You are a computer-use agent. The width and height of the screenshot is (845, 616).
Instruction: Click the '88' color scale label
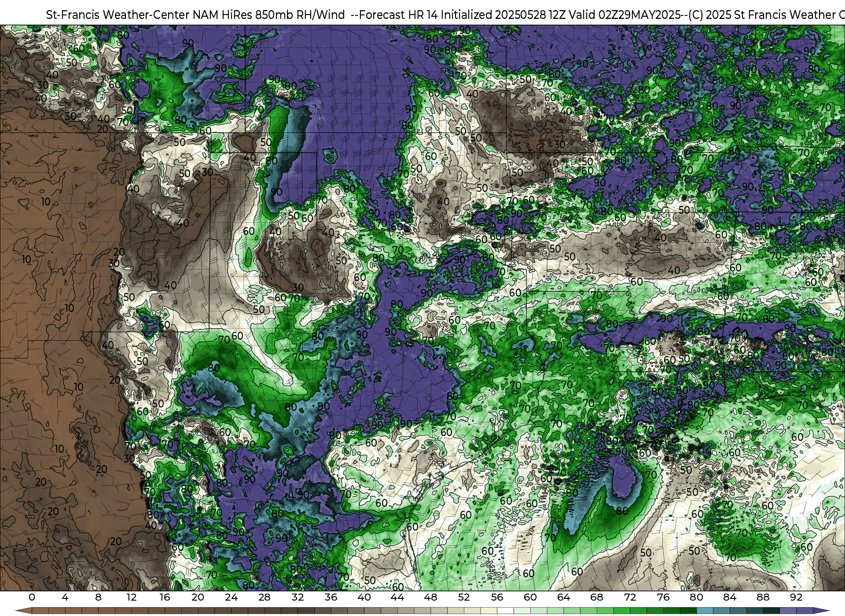tap(763, 598)
